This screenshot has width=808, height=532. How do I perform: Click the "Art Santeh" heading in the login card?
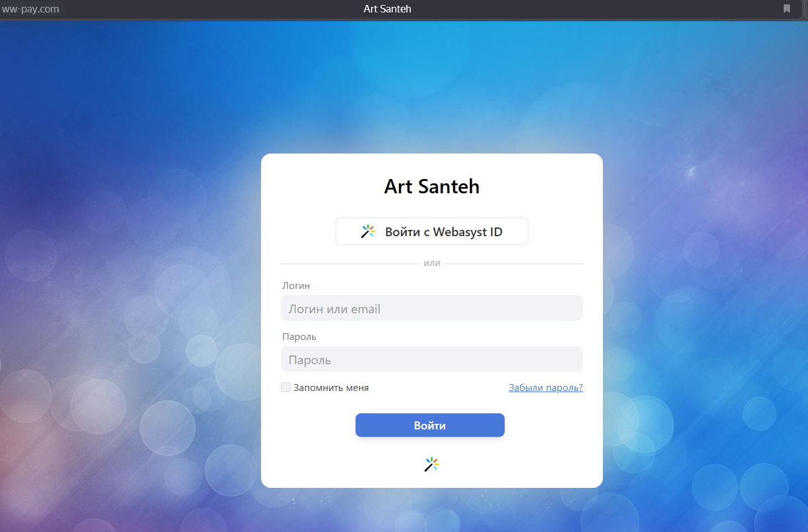click(432, 186)
